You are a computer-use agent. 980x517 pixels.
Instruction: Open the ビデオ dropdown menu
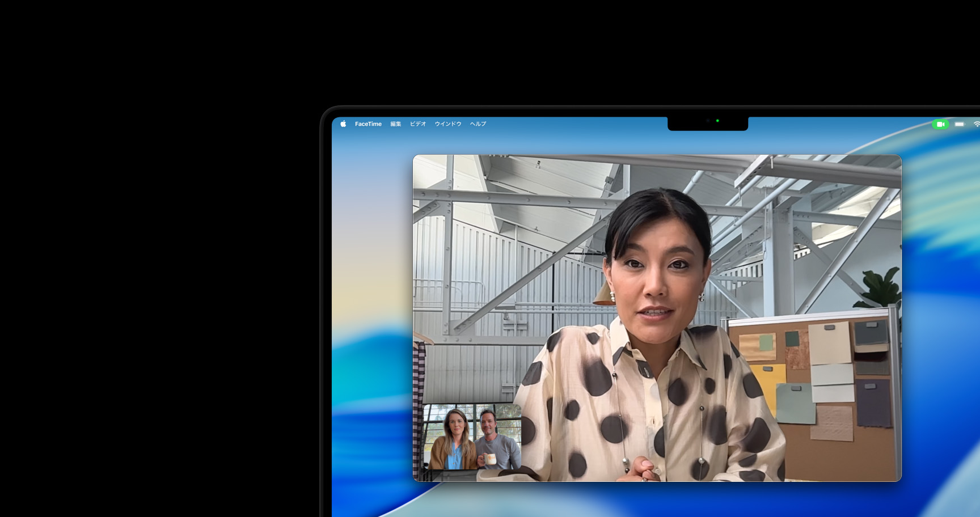coord(418,124)
